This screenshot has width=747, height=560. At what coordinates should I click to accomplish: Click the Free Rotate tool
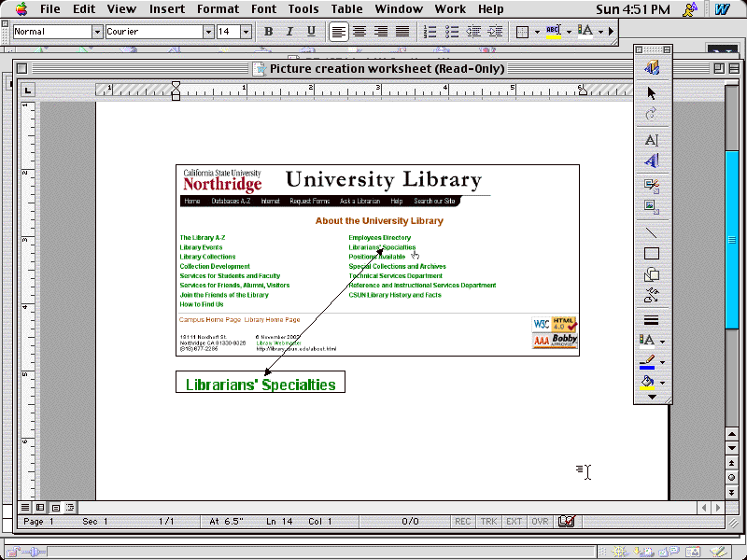click(651, 114)
